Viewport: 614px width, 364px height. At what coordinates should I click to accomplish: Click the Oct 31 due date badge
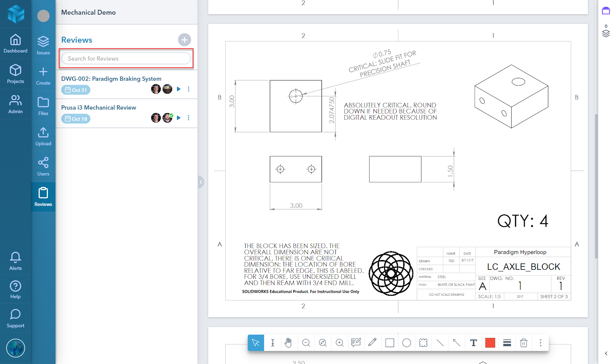[x=76, y=90]
